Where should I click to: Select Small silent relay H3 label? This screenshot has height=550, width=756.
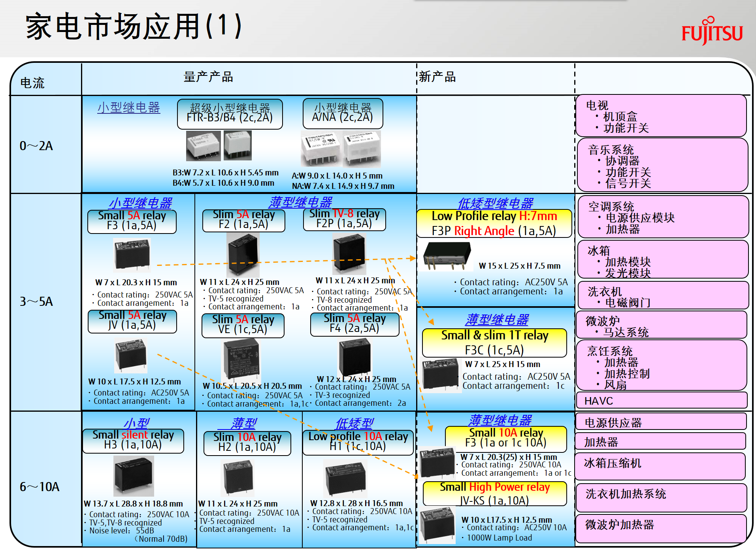point(133,441)
